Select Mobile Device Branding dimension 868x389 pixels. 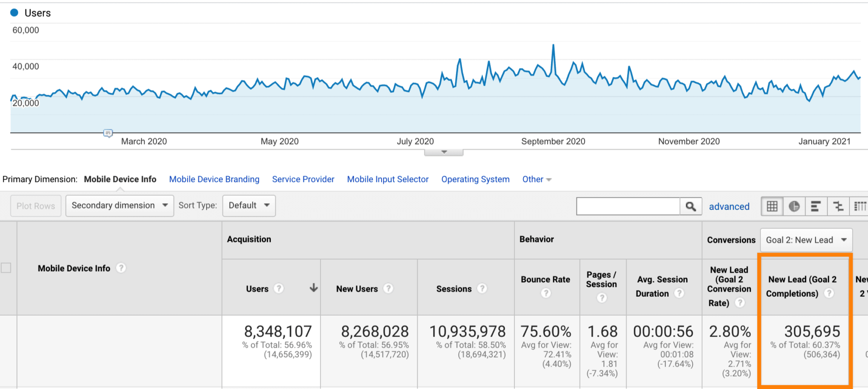pyautogui.click(x=214, y=180)
